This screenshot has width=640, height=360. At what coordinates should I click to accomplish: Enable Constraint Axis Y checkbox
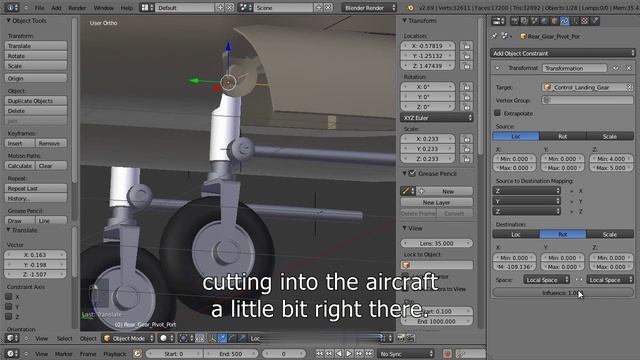click(9, 307)
